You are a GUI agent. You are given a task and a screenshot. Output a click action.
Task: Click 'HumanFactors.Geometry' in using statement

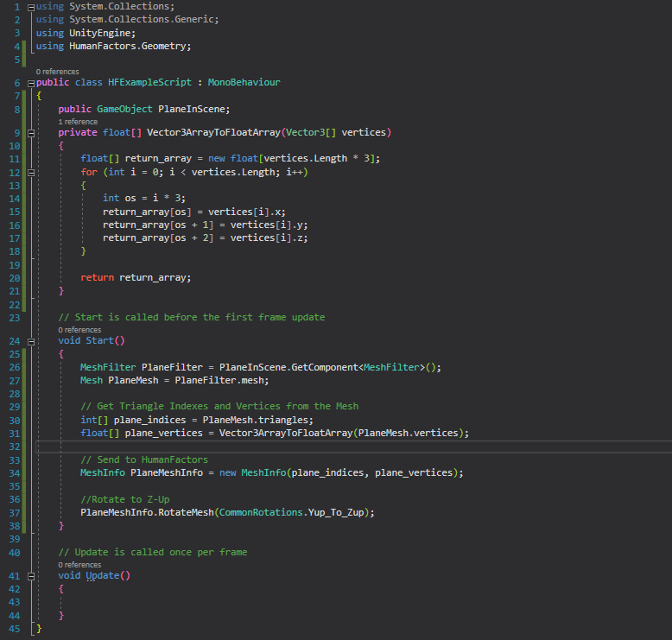pos(130,46)
